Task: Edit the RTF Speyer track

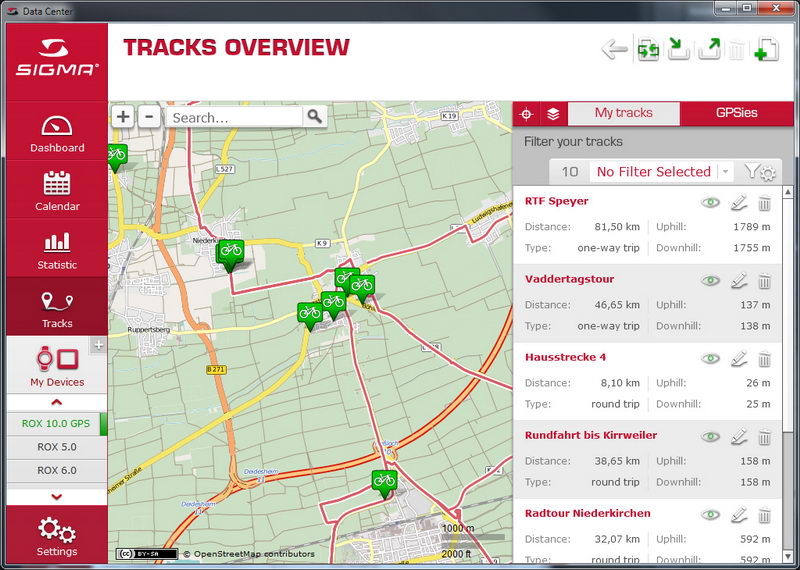Action: (739, 203)
